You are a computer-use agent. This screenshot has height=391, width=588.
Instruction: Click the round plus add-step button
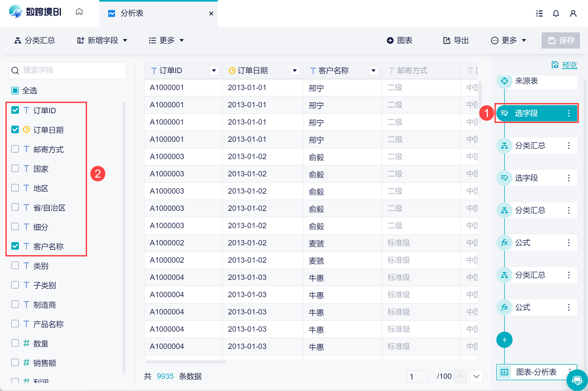coord(504,340)
